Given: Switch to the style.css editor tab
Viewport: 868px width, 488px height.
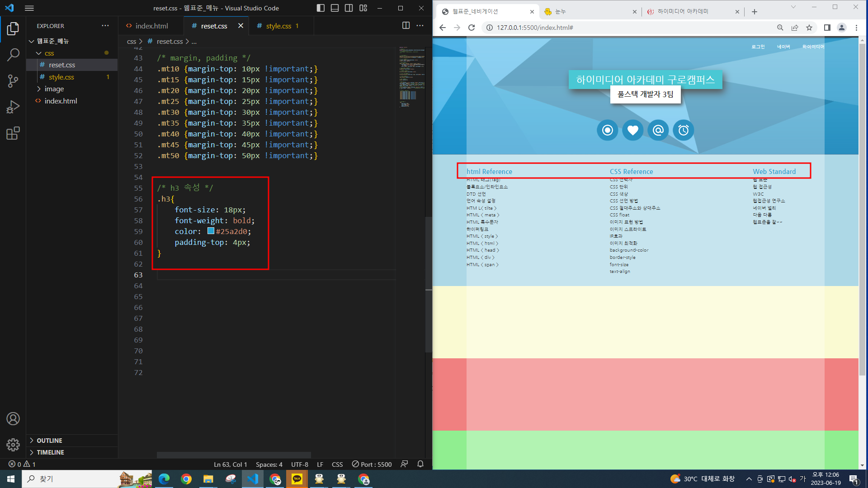Looking at the screenshot, I should pos(278,26).
